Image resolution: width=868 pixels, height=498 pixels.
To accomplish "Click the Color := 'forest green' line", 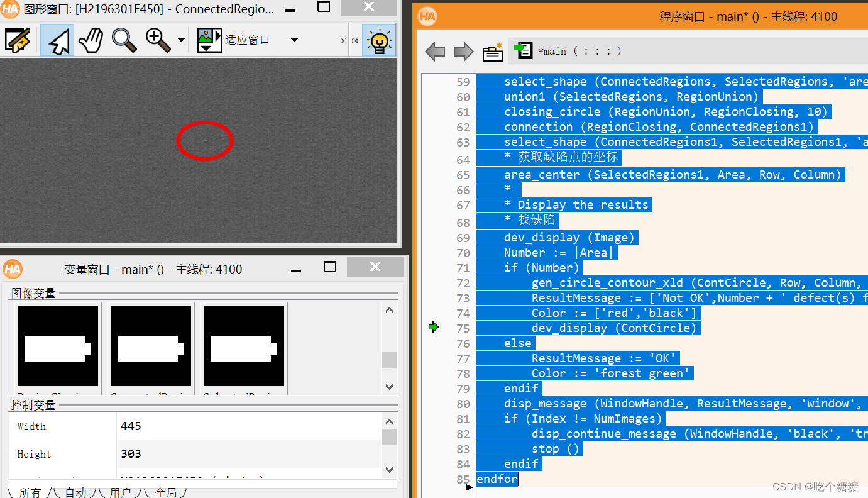I will click(611, 373).
